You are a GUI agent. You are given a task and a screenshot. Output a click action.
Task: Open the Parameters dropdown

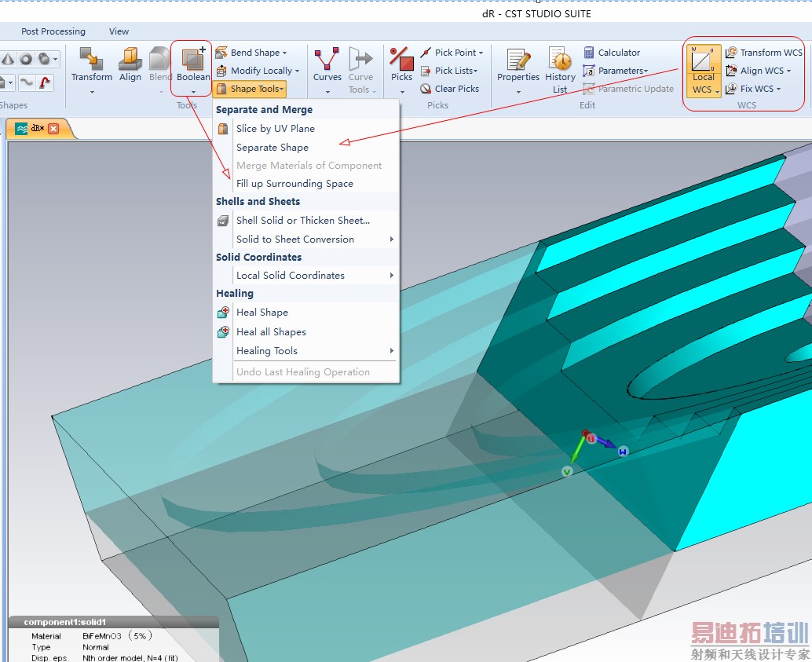615,71
